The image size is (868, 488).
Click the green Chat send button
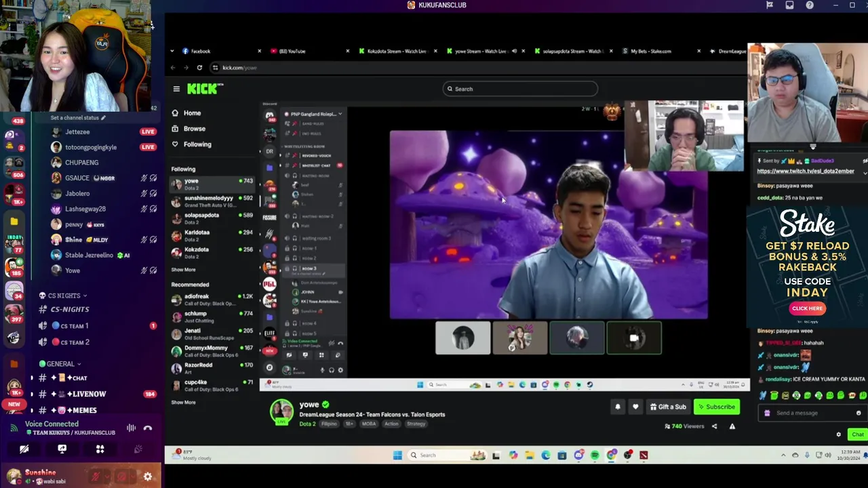[858, 434]
